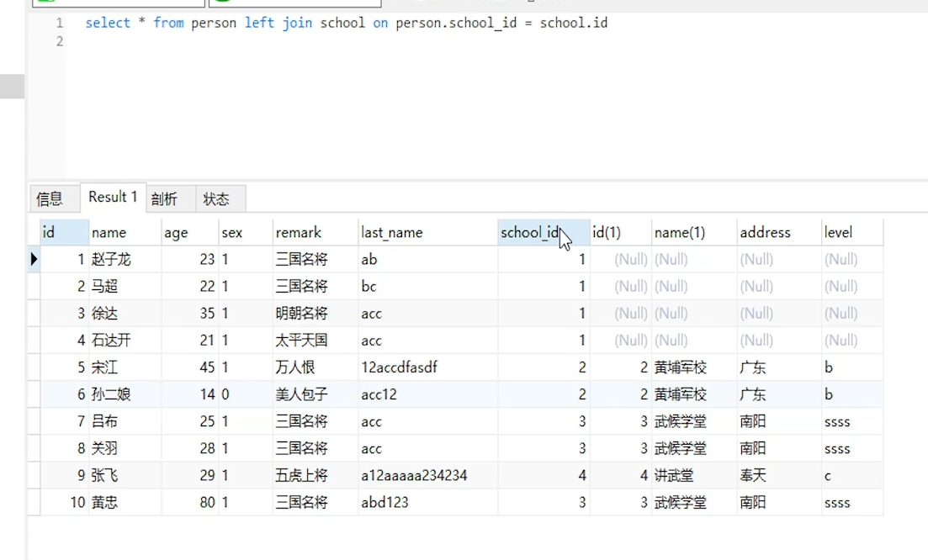Click the name(1) cell 讲武堂
The width and height of the screenshot is (928, 560).
694,475
